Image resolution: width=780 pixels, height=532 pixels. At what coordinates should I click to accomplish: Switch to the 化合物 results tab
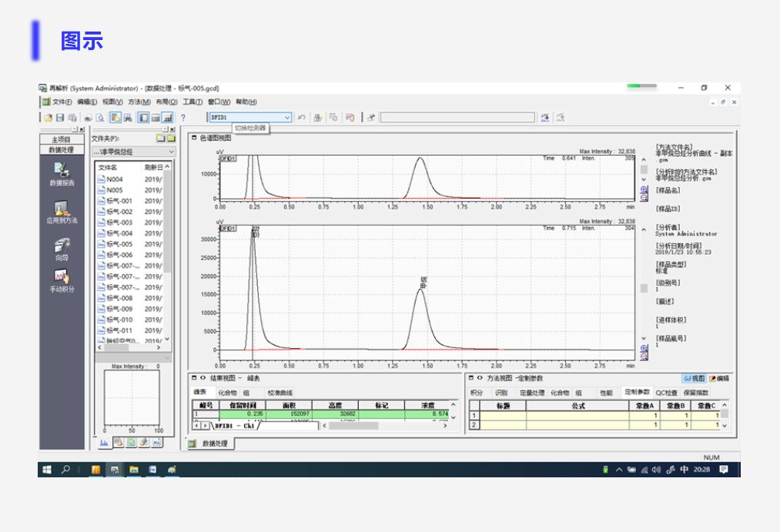(x=227, y=393)
